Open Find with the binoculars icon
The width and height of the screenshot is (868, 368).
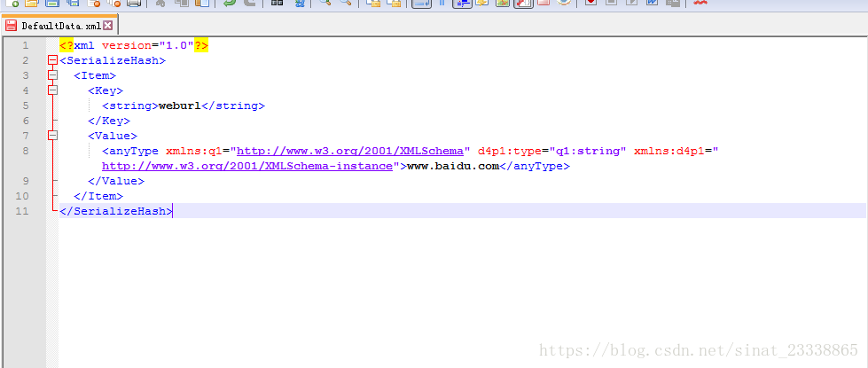pyautogui.click(x=277, y=3)
